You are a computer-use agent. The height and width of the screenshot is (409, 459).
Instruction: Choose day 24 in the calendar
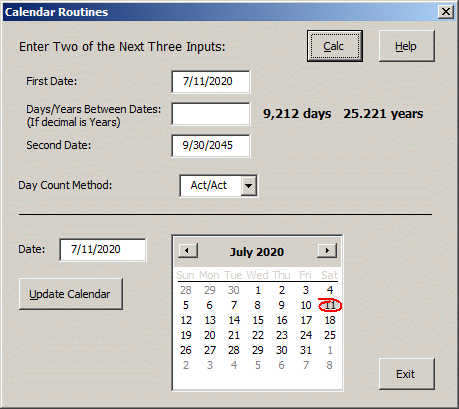click(x=306, y=335)
